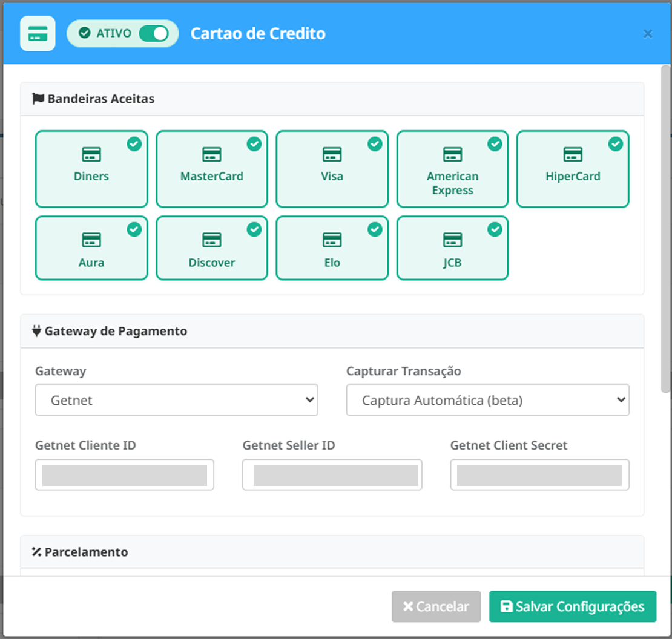Toggle the Discover card brand
672x639 pixels.
click(212, 248)
